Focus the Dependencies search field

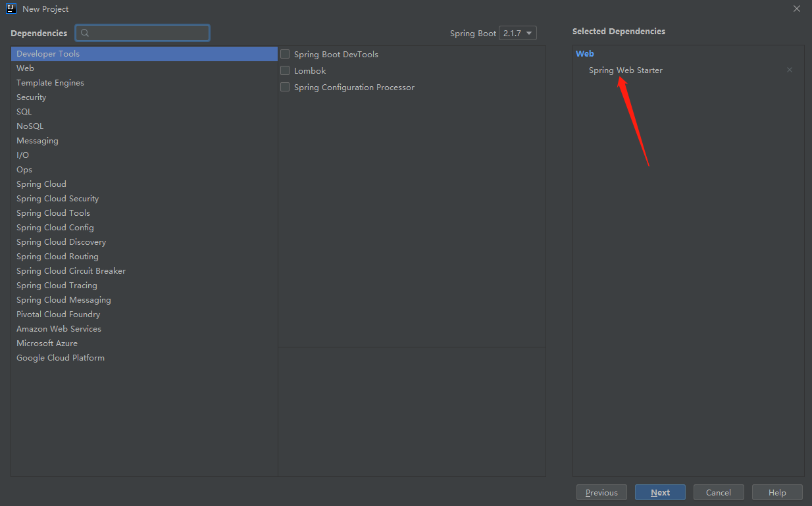click(143, 33)
